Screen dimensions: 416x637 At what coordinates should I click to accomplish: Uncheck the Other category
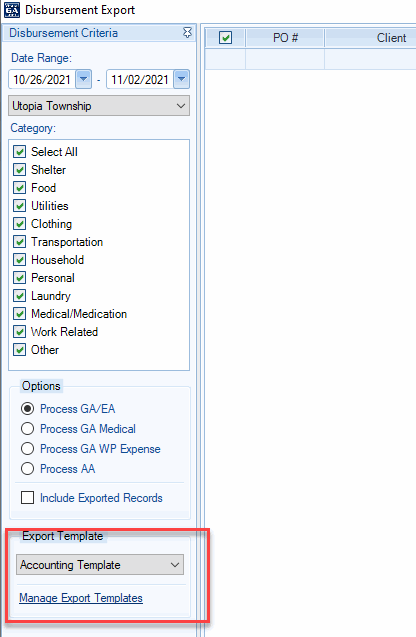pos(20,350)
